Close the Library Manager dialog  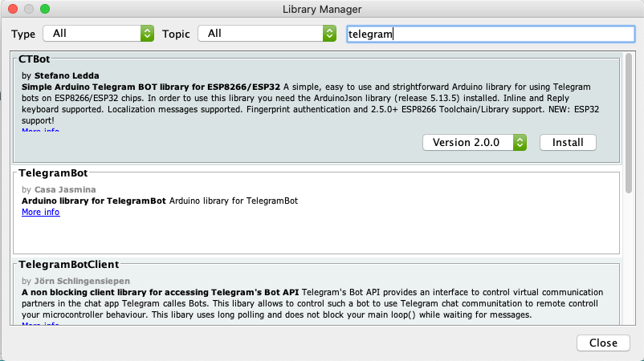point(603,343)
